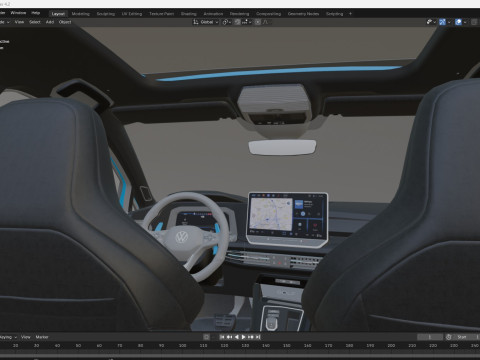The height and width of the screenshot is (360, 480).
Task: Click the current frame number field
Action: click(x=430, y=337)
